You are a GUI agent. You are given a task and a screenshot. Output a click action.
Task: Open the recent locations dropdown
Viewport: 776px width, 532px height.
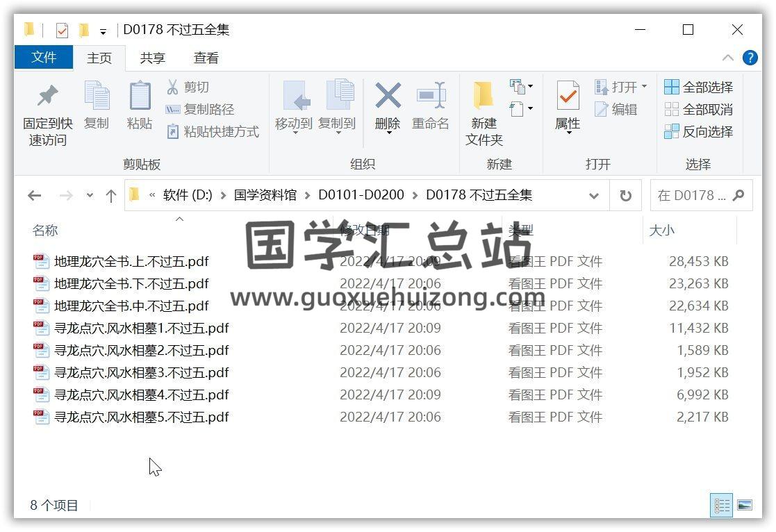(x=90, y=195)
